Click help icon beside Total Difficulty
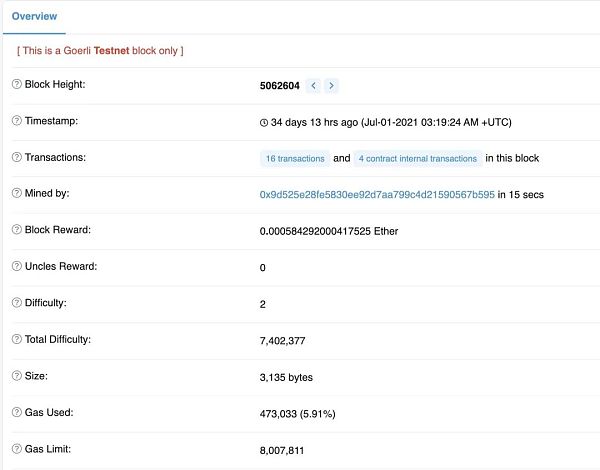 click(17, 340)
